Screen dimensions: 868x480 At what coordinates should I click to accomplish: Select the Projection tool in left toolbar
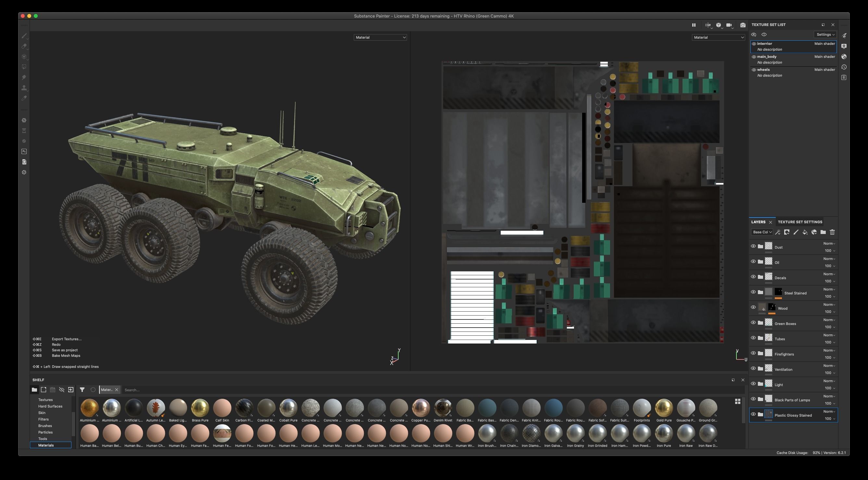[24, 57]
